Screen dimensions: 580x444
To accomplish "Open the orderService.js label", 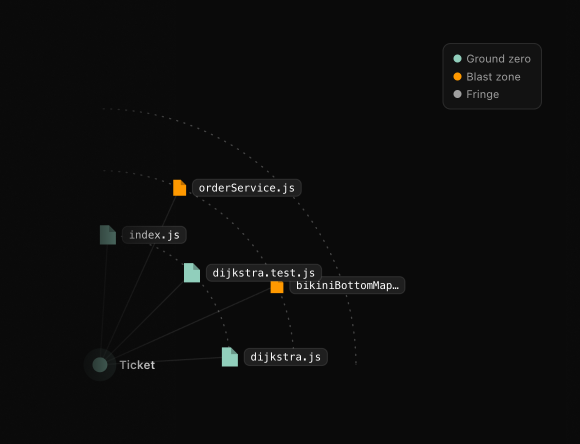I will (x=247, y=188).
